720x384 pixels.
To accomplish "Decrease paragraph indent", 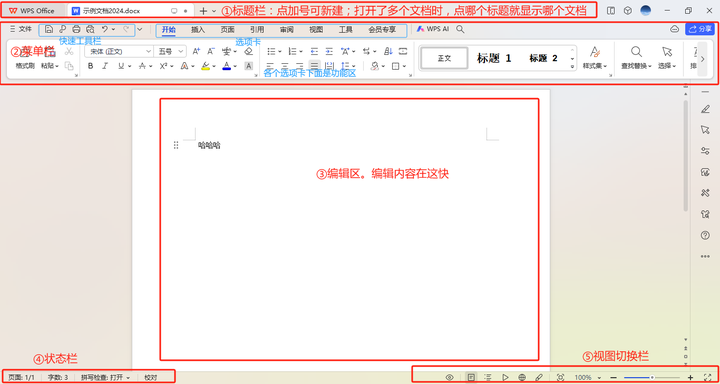I will 315,51.
